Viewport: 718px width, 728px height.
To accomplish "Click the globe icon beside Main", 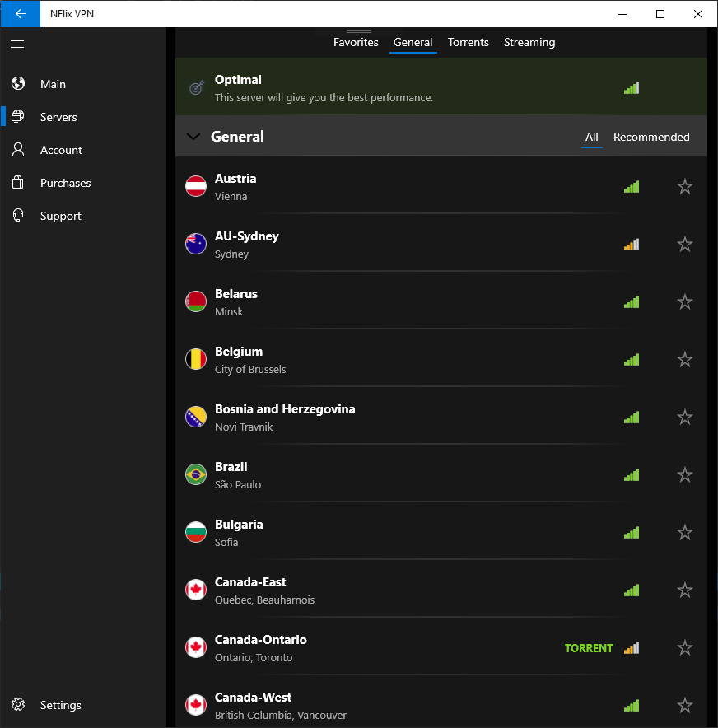I will coord(19,84).
